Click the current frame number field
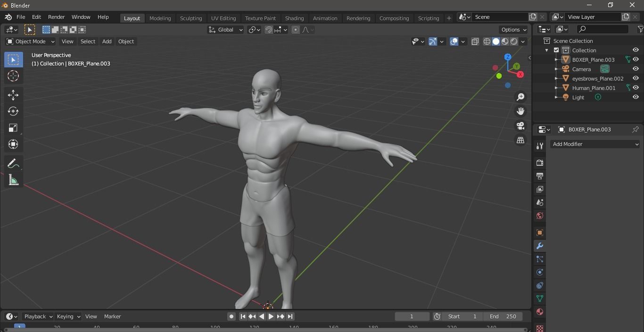 (412, 316)
